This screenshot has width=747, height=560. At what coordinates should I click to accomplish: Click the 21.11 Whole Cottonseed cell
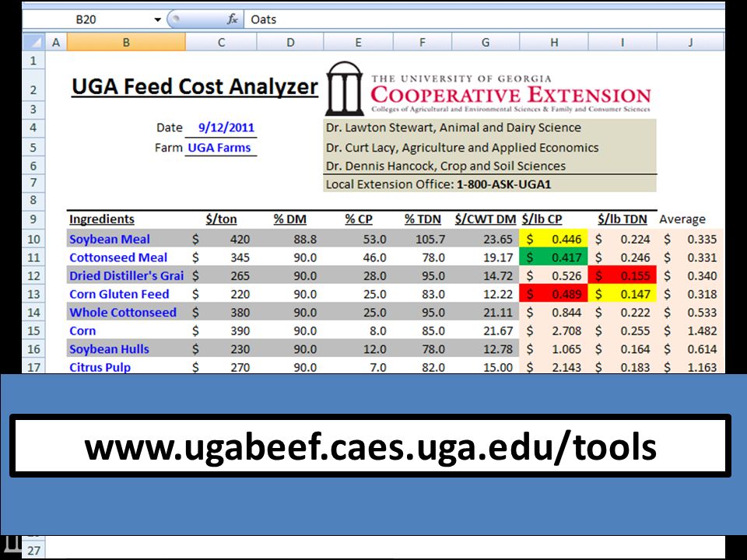486,313
